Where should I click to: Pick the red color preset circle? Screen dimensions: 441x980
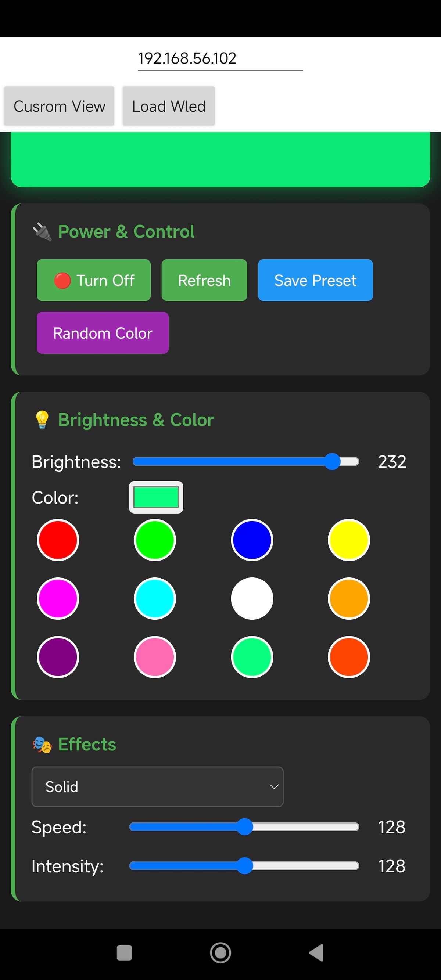pos(58,540)
